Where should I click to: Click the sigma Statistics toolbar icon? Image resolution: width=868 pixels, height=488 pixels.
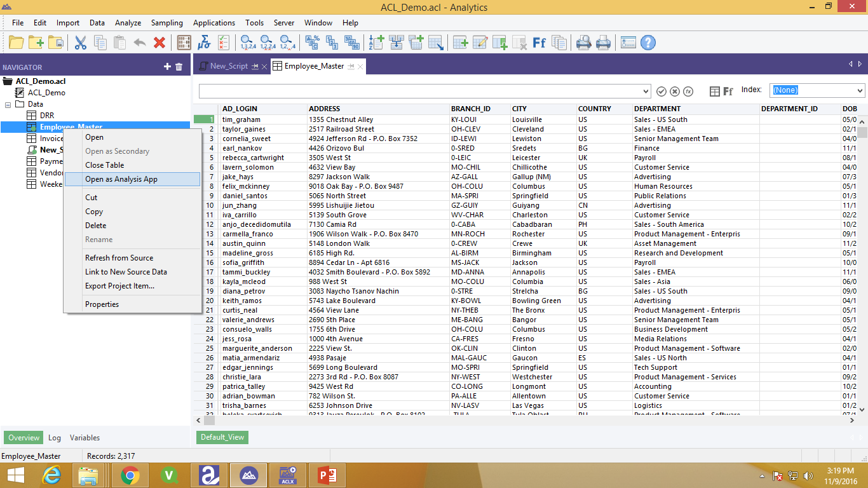click(203, 43)
